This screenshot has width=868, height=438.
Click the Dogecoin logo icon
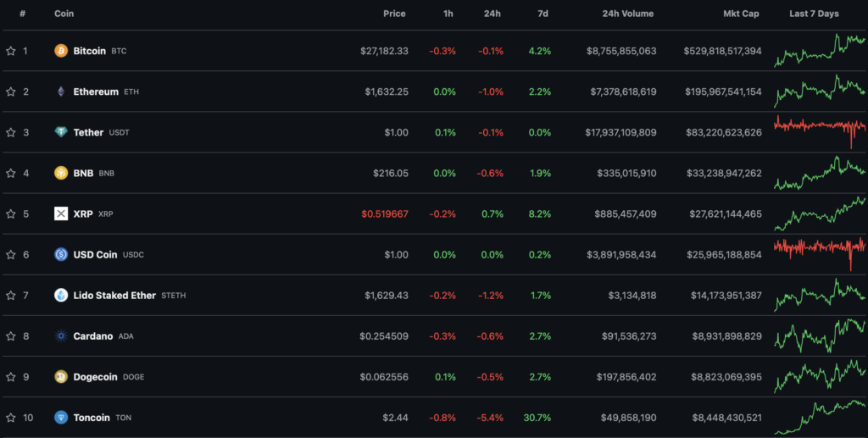pyautogui.click(x=61, y=377)
